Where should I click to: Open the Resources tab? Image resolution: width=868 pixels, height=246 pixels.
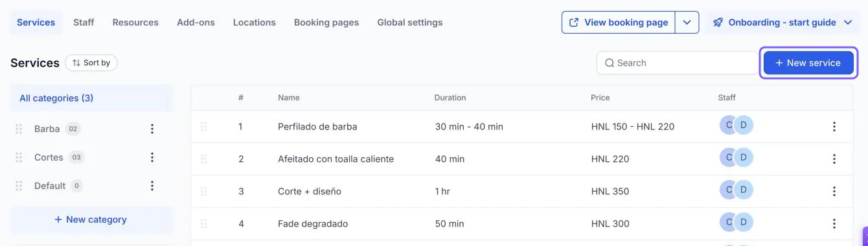(135, 22)
